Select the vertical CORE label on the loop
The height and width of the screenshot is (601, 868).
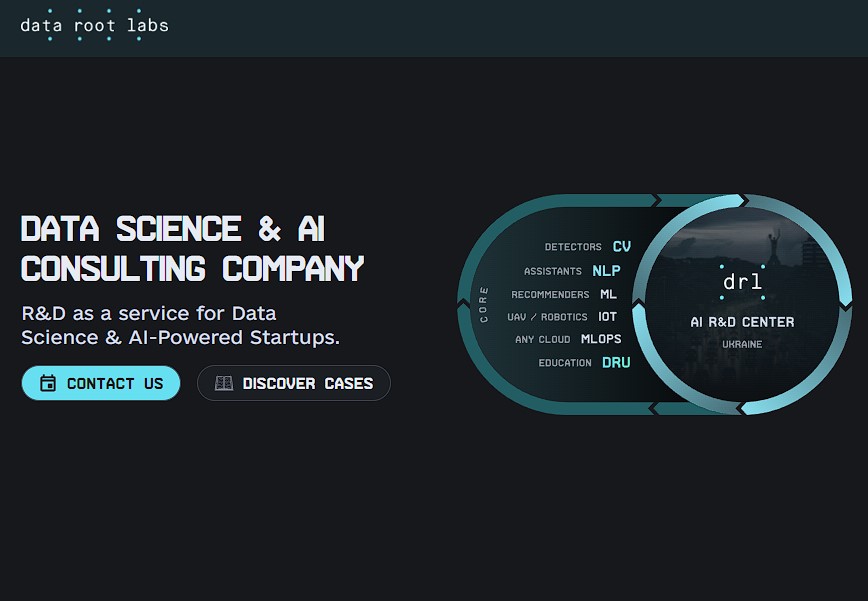coord(484,303)
